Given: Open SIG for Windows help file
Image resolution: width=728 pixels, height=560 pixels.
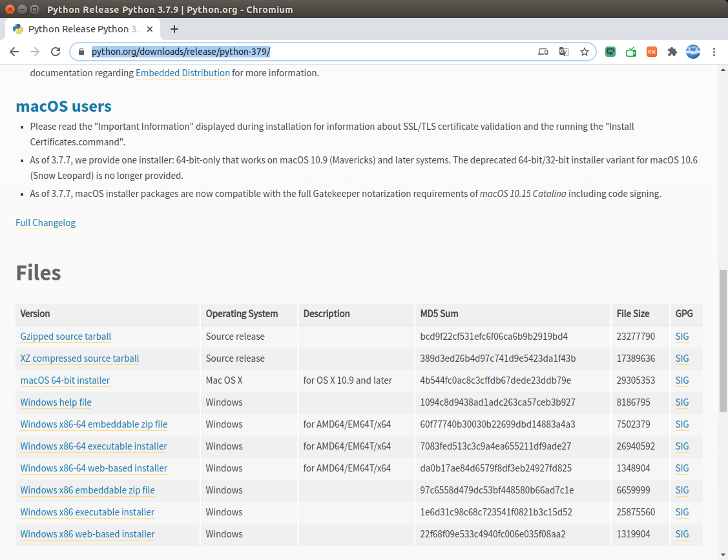Looking at the screenshot, I should pyautogui.click(x=682, y=402).
